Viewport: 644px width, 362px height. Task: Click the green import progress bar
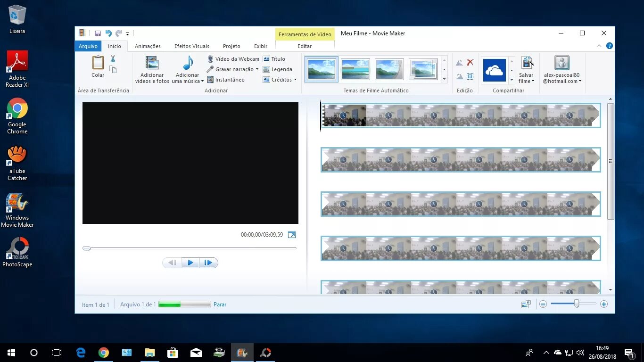[185, 304]
